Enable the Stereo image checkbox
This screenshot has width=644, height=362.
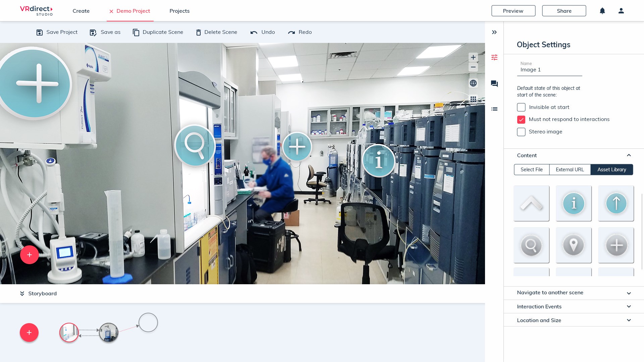(521, 132)
